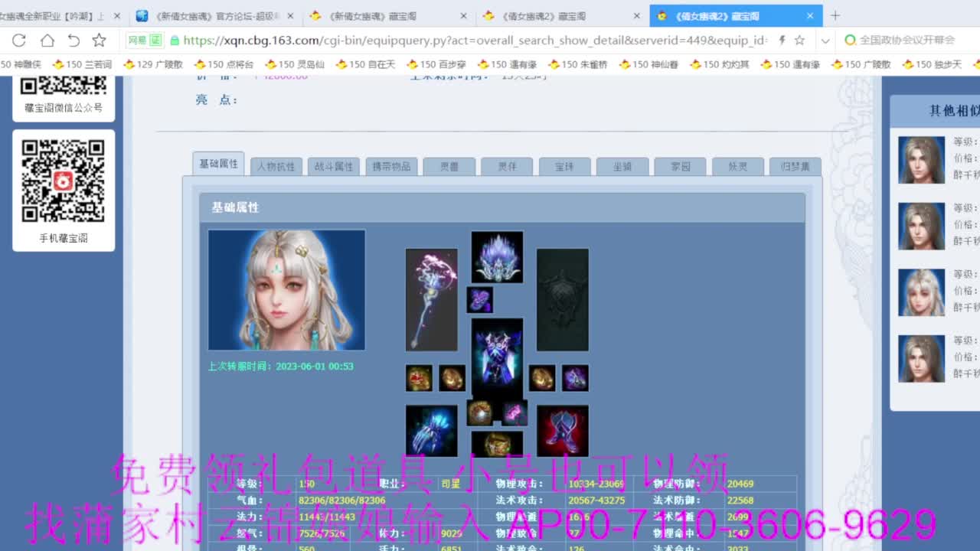Switch to the 妖灵 tab

click(x=738, y=166)
